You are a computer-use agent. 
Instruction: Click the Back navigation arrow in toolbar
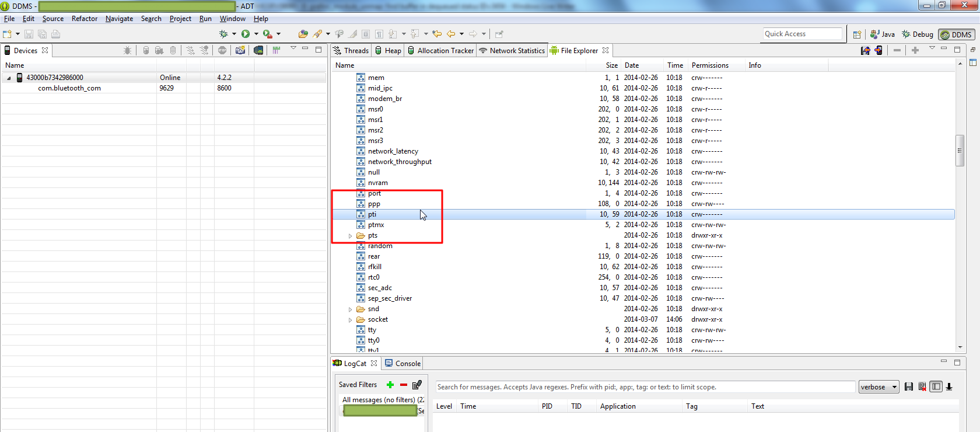451,34
